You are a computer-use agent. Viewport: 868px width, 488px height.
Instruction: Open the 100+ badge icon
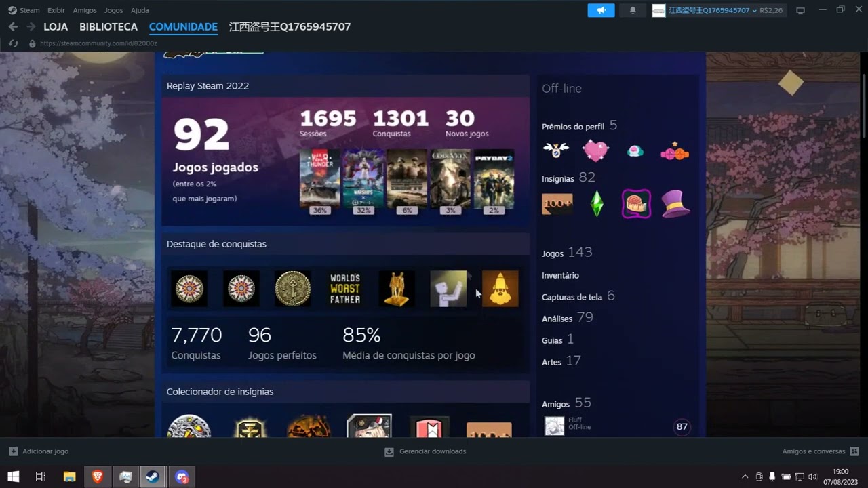[557, 203]
